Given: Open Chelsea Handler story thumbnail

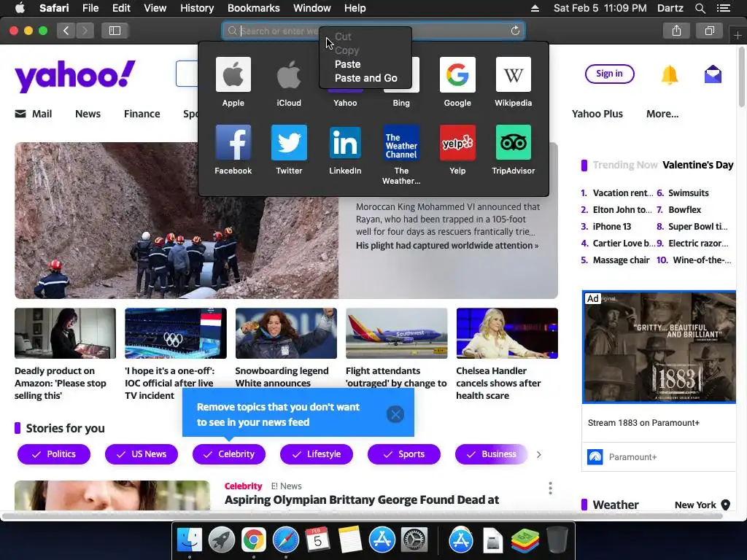Looking at the screenshot, I should click(x=507, y=333).
